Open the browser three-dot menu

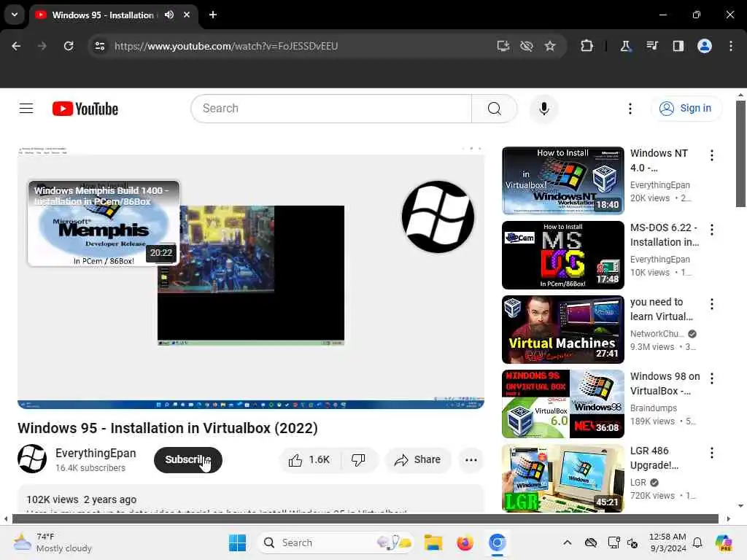[x=731, y=46]
